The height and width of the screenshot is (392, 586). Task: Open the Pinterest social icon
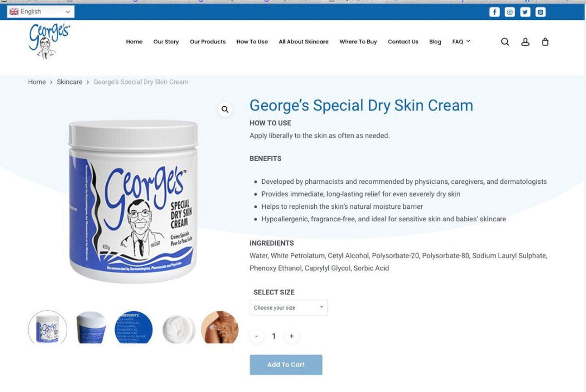540,12
